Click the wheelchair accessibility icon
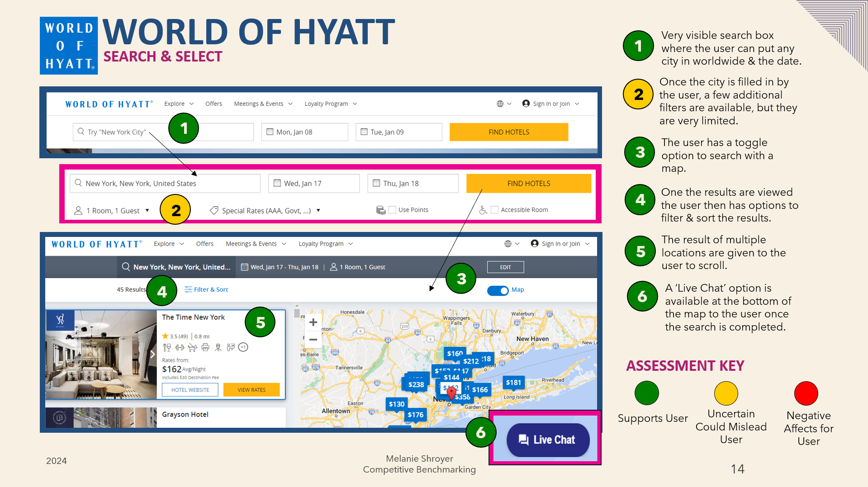Image resolution: width=868 pixels, height=487 pixels. [x=483, y=210]
